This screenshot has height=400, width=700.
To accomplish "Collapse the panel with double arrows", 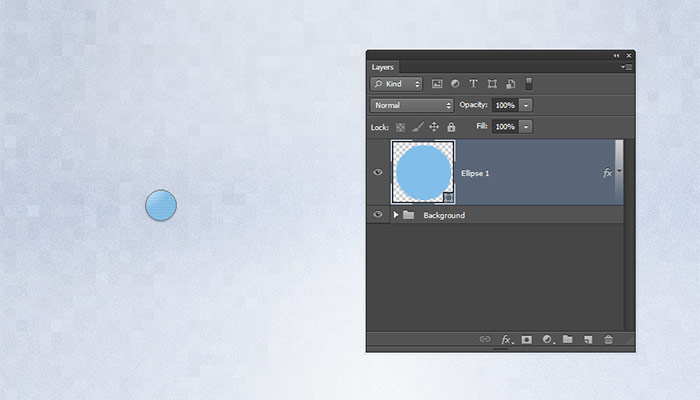I will point(617,55).
